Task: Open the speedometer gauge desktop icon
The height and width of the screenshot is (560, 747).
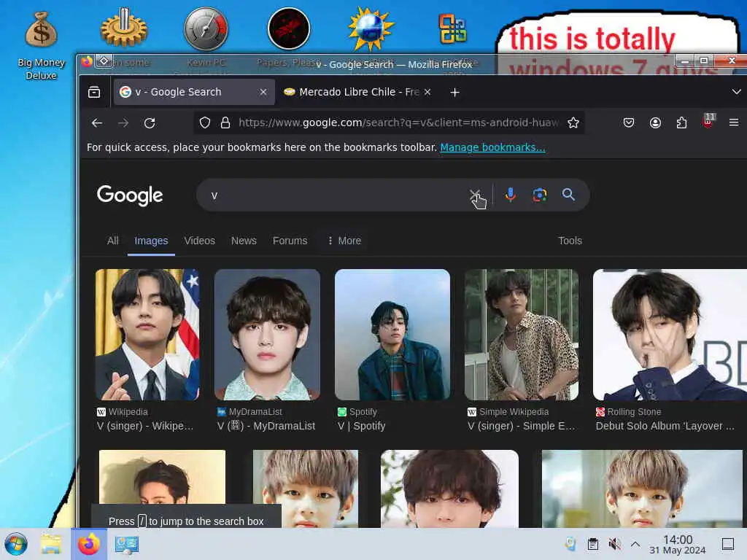Action: click(x=206, y=28)
